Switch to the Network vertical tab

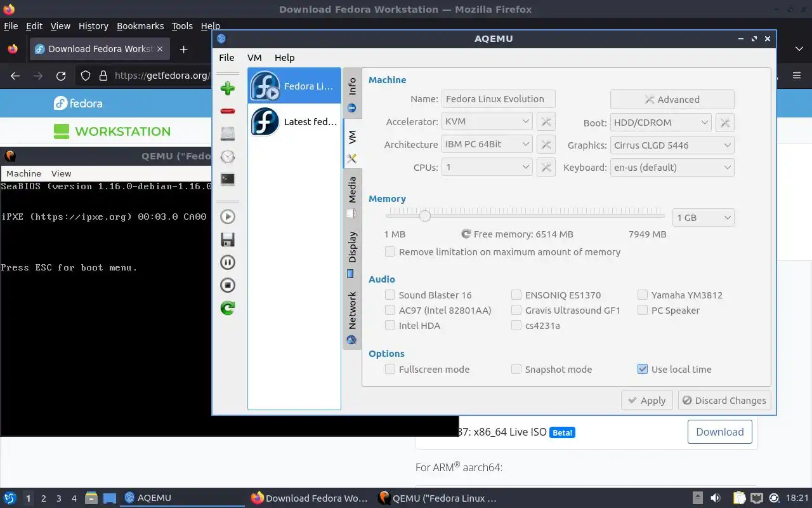[352, 317]
